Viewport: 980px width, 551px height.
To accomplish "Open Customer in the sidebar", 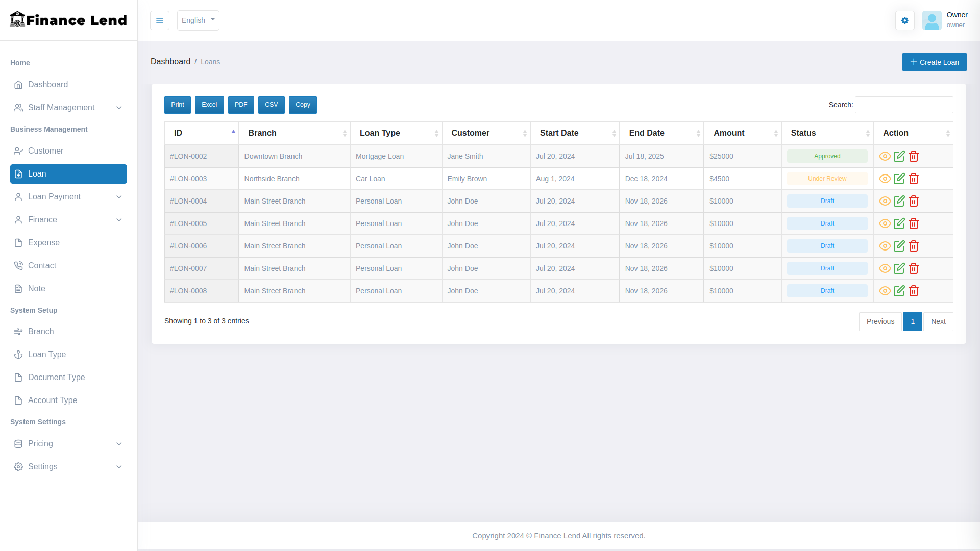I will (x=45, y=151).
